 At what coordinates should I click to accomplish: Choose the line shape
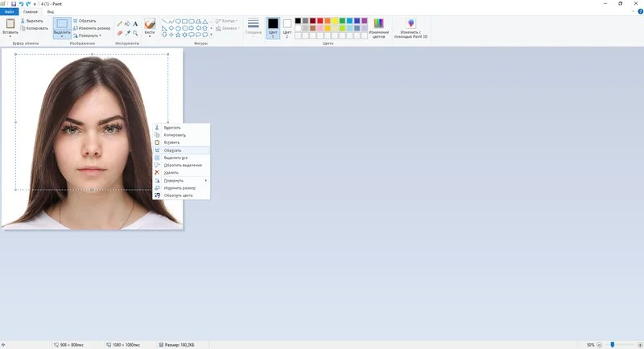pyautogui.click(x=164, y=22)
